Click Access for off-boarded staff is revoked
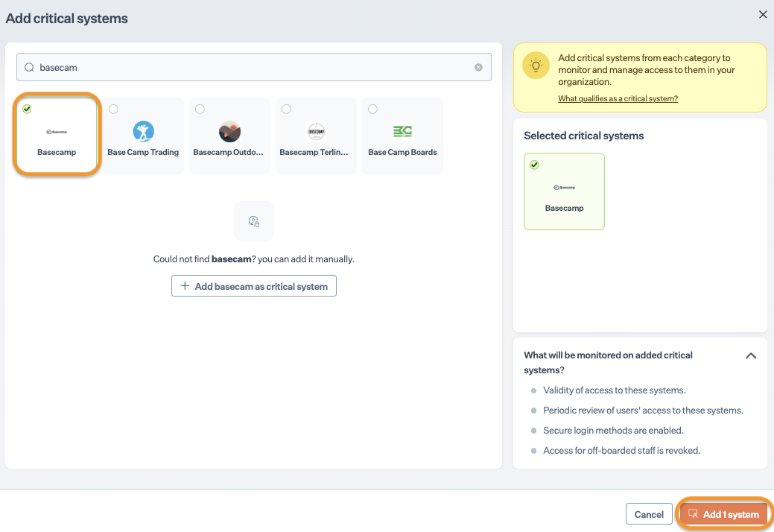Screen dimensions: 774x532 coord(621,451)
